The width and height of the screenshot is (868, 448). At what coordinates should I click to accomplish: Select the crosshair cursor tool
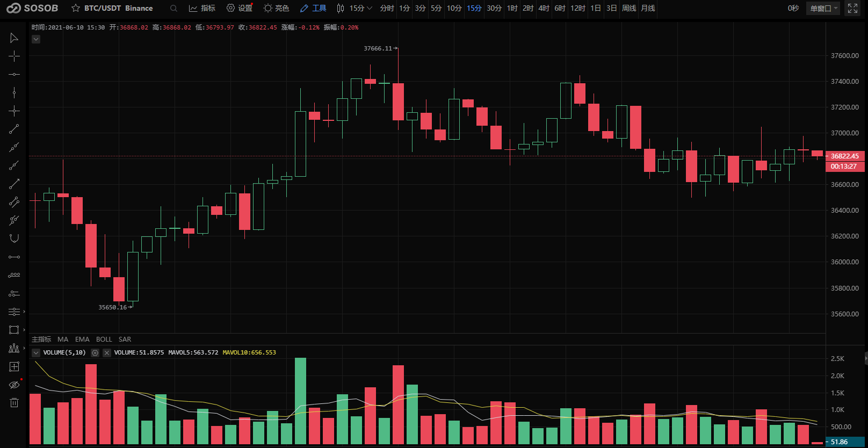pos(14,56)
